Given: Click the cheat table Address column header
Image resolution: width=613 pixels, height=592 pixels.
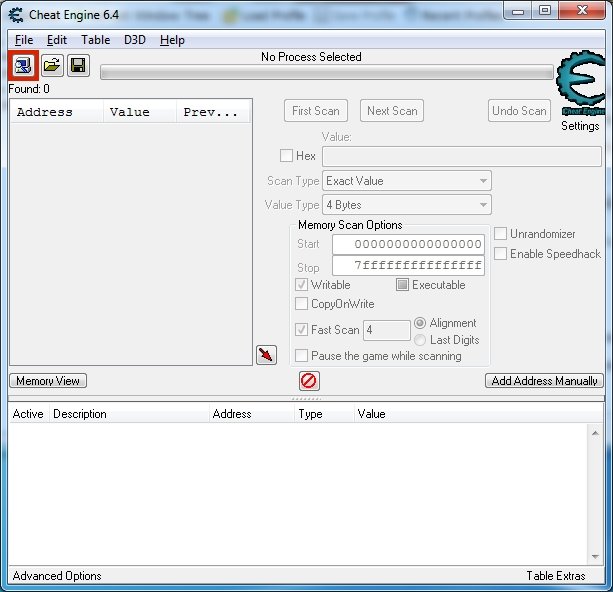Looking at the screenshot, I should coord(252,414).
